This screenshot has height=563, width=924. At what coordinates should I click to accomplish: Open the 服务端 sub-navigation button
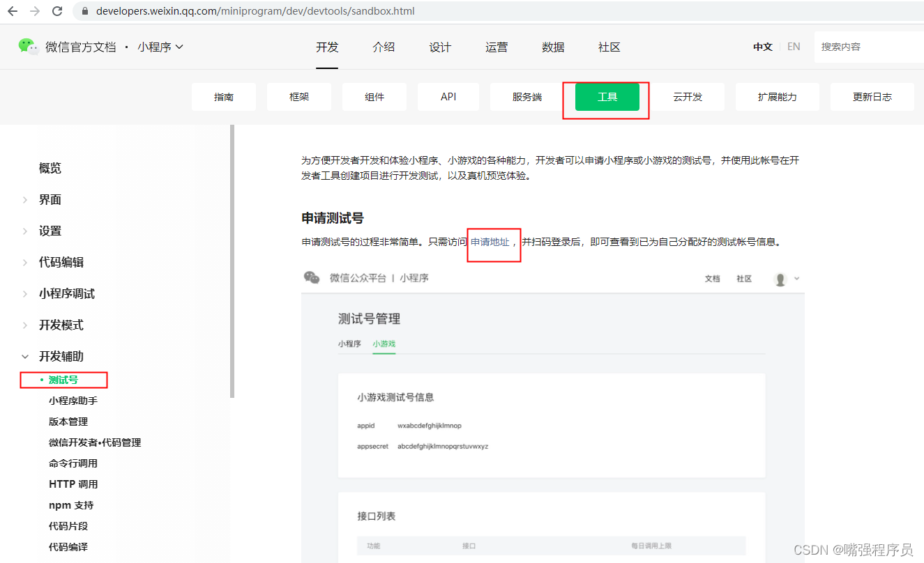click(x=527, y=97)
